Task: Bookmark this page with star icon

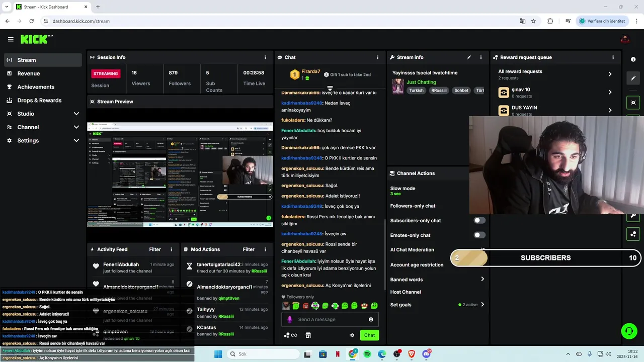Action: 533,21
